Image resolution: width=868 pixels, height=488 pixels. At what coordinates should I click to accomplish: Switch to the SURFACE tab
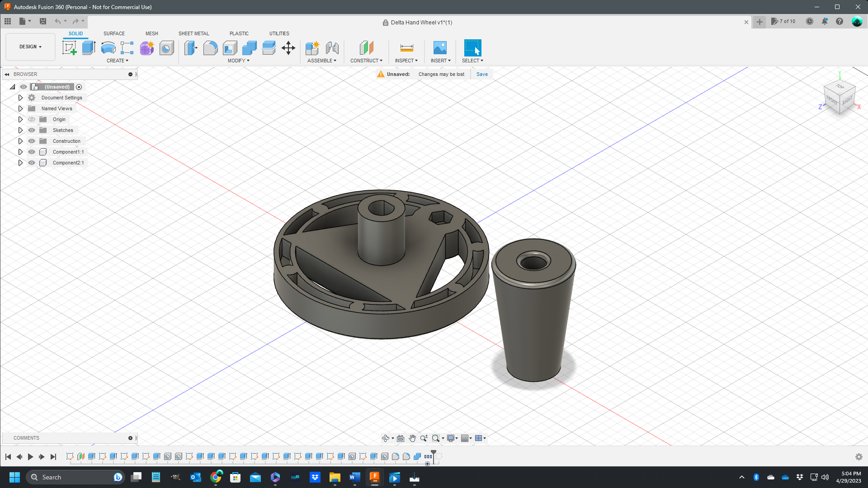(114, 33)
